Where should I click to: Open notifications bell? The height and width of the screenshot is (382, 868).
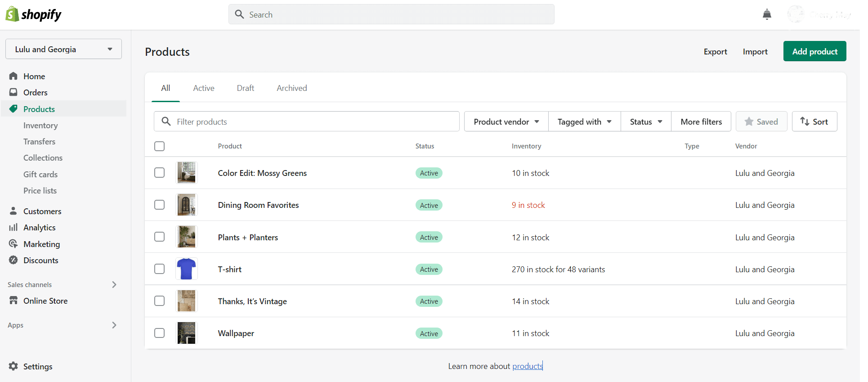click(767, 14)
